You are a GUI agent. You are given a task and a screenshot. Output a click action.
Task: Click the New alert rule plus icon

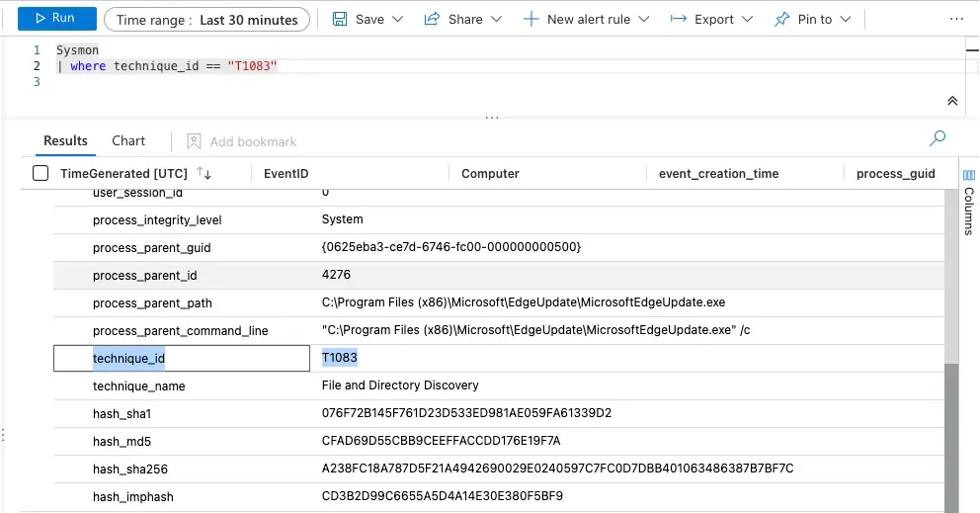tap(531, 20)
